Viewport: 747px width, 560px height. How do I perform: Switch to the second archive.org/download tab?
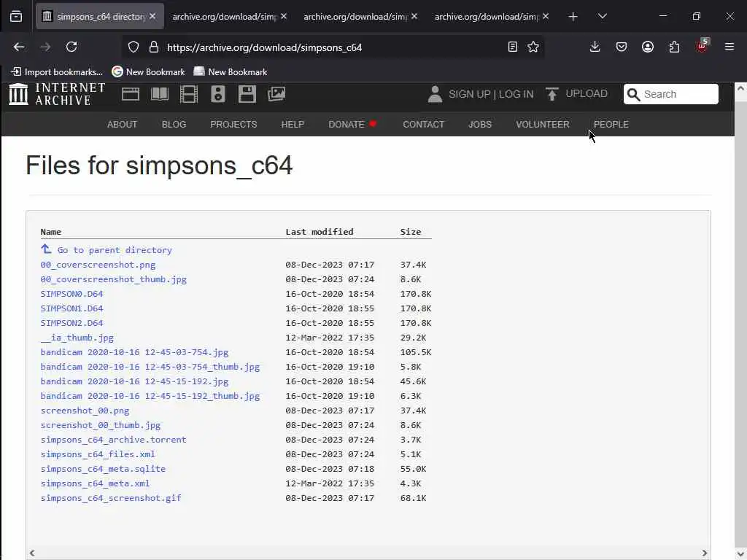pyautogui.click(x=228, y=17)
